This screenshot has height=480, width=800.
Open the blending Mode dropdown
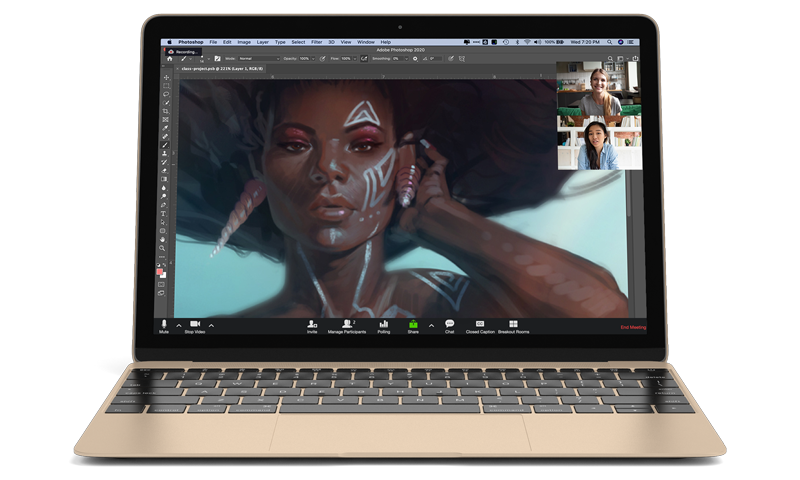pyautogui.click(x=259, y=59)
